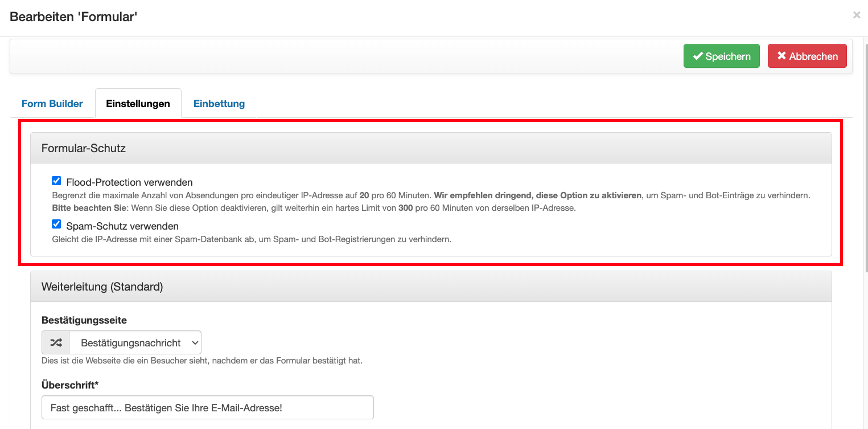Click the Bestätigungsseite field label

click(84, 320)
